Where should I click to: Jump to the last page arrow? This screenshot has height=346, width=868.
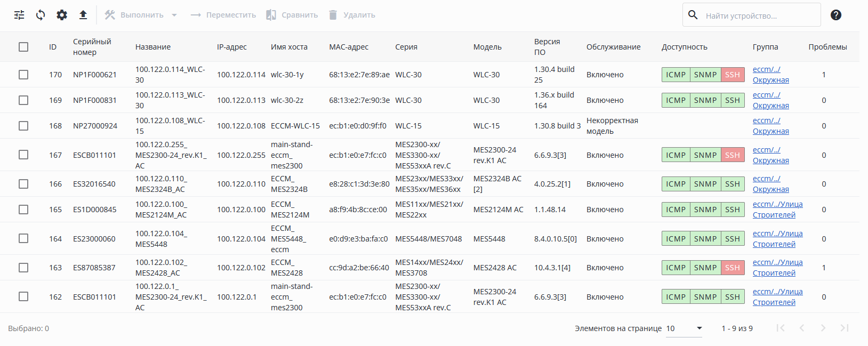tap(845, 328)
